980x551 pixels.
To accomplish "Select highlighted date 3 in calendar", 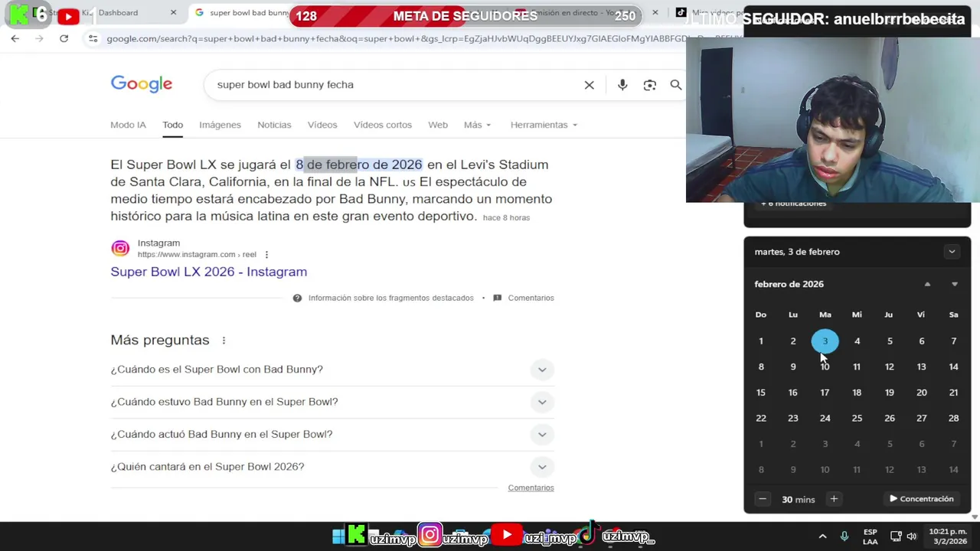I will click(x=825, y=341).
